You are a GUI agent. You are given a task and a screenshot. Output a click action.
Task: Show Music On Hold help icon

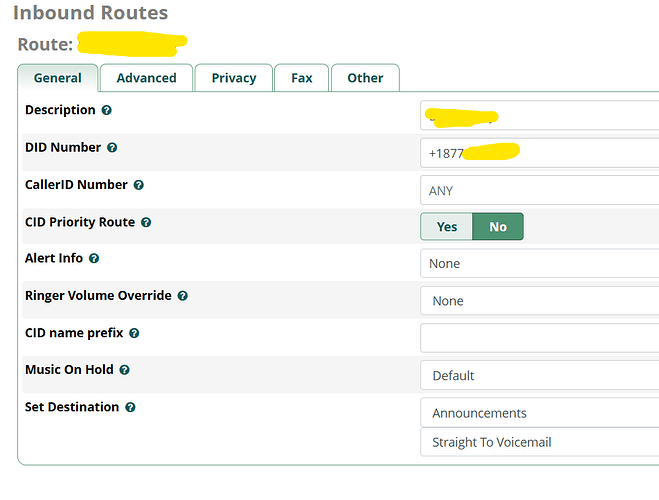pyautogui.click(x=124, y=370)
